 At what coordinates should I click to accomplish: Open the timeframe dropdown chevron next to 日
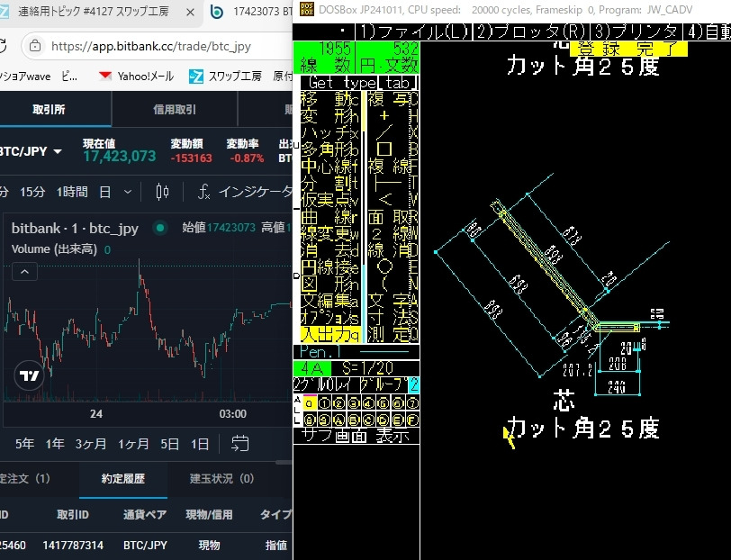[127, 192]
